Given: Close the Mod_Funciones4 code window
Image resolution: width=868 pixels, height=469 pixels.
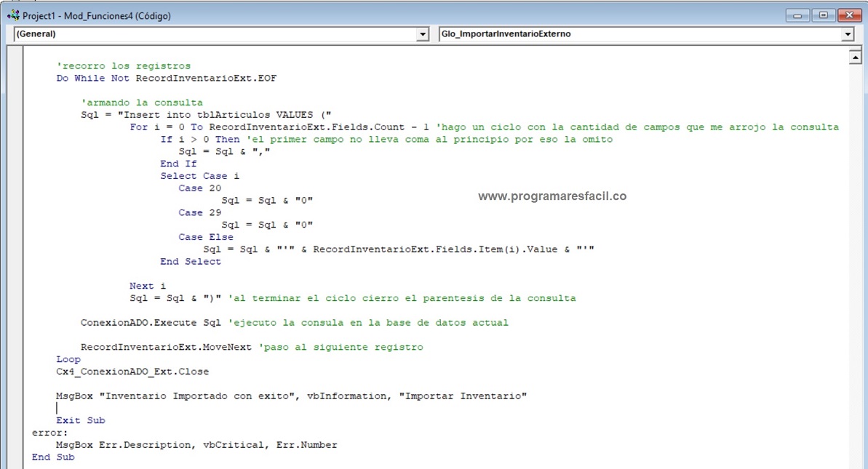Looking at the screenshot, I should (x=848, y=15).
